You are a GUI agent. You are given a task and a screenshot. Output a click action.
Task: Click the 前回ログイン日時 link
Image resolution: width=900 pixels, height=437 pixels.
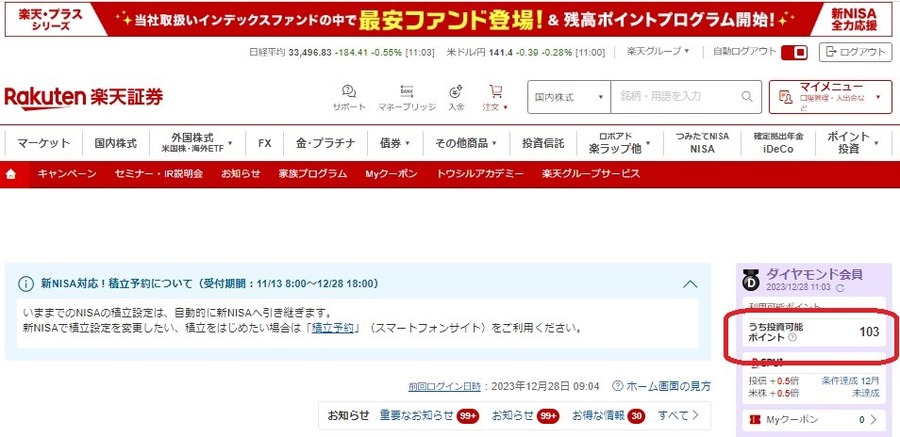pos(445,386)
